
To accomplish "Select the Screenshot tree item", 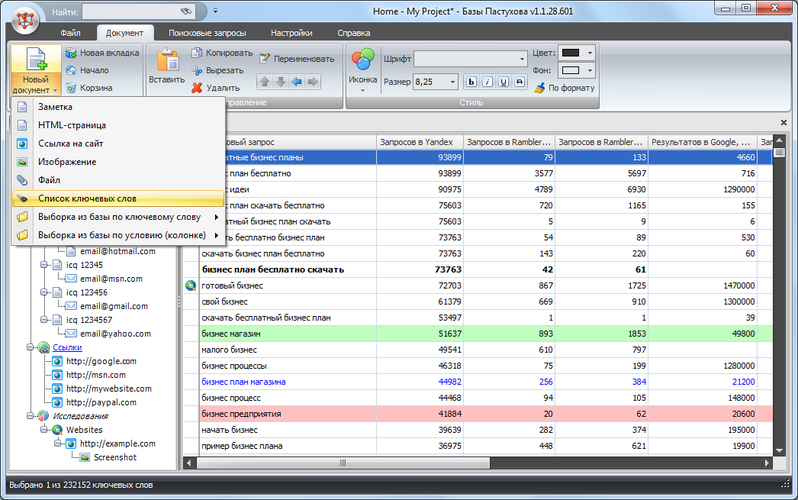I will (x=115, y=457).
